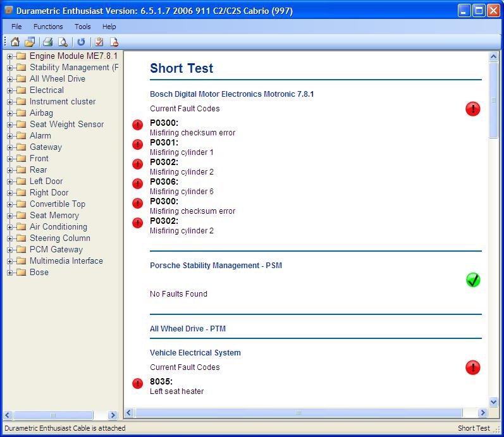Click the tree pane scroll left arrow

coord(8,415)
